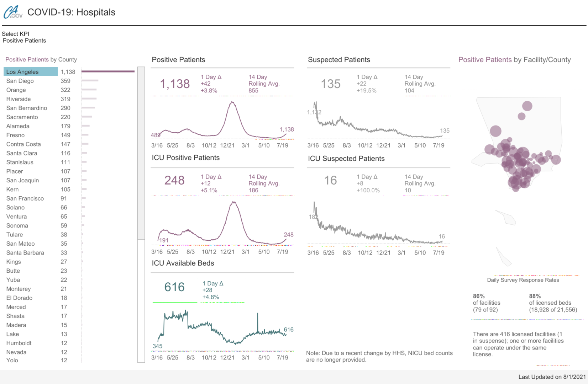Click the Riverside bar in county chart

click(x=89, y=98)
